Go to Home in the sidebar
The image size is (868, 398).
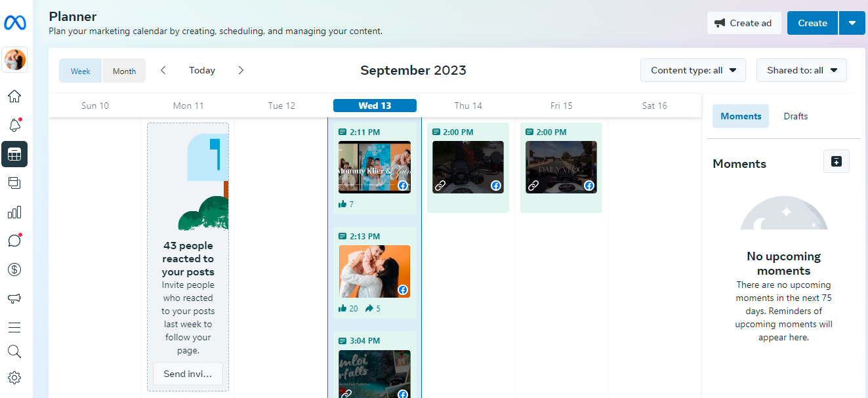point(14,96)
